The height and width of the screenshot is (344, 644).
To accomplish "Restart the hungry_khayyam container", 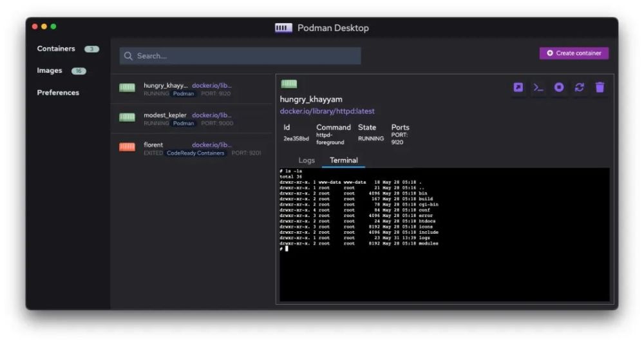I will (x=579, y=87).
